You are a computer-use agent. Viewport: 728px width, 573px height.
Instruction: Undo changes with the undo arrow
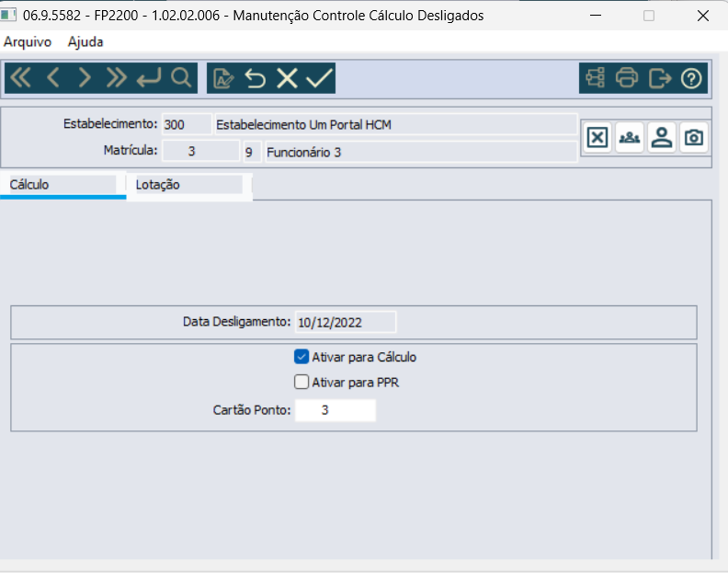tap(256, 78)
